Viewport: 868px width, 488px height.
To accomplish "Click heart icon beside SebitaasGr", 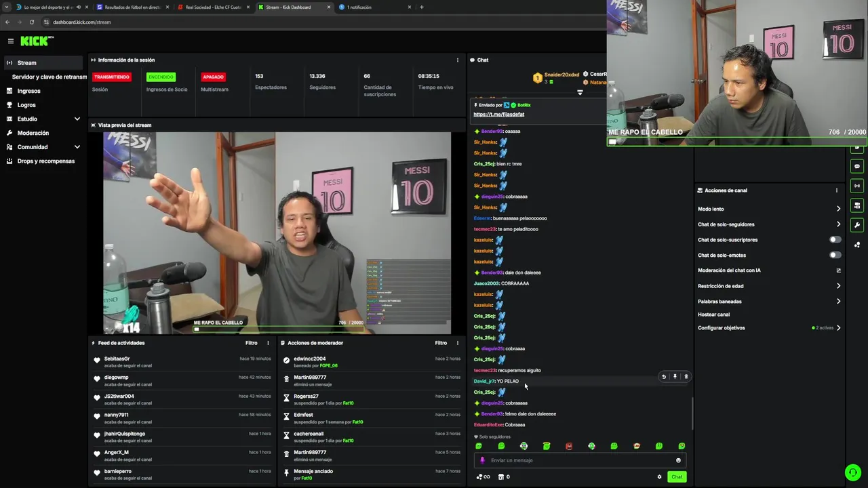I will tap(97, 361).
